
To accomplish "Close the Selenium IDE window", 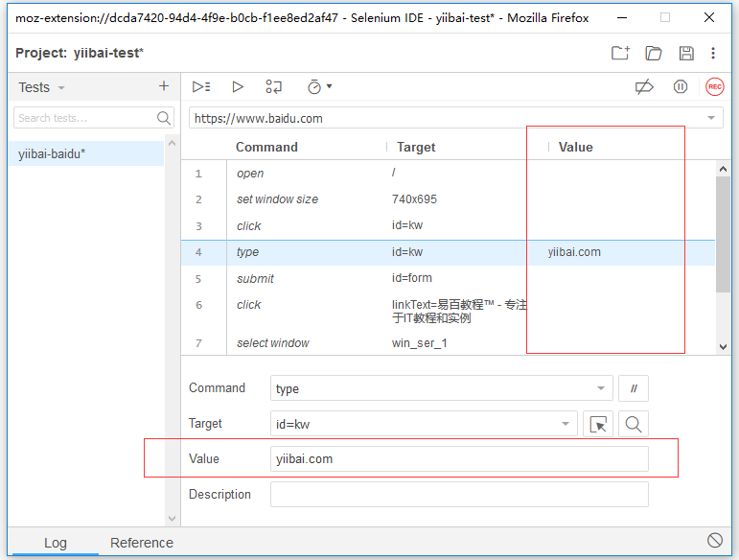I will [709, 18].
